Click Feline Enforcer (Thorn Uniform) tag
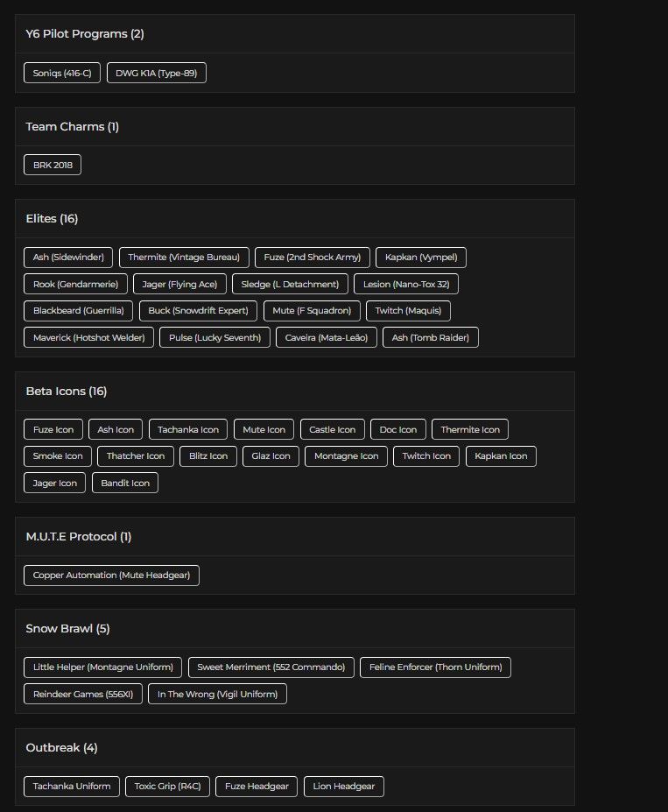This screenshot has height=812, width=668. (435, 667)
